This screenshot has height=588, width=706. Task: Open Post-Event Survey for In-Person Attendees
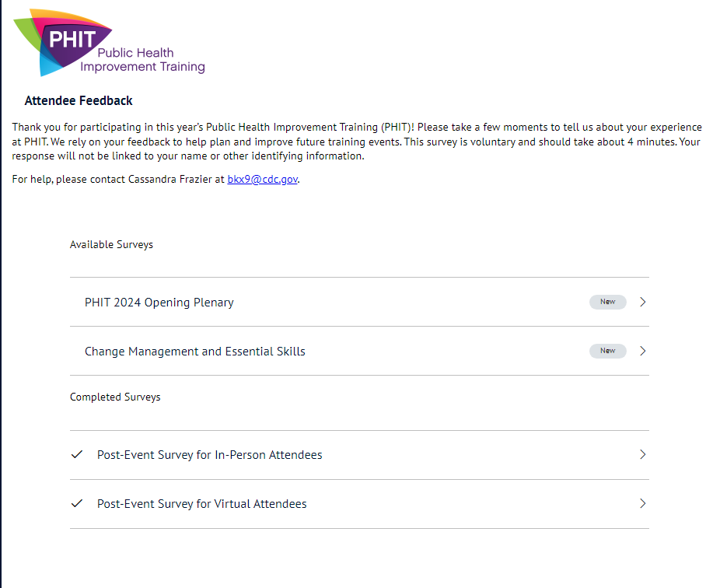[209, 455]
